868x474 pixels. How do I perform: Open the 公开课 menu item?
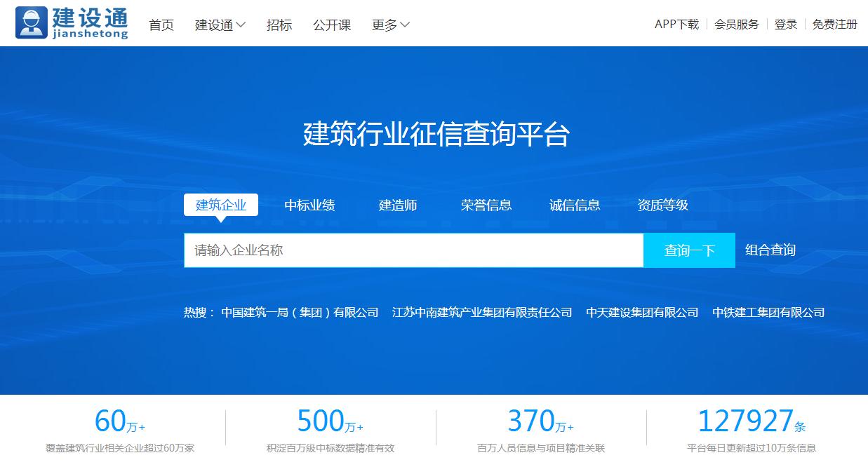pyautogui.click(x=331, y=24)
